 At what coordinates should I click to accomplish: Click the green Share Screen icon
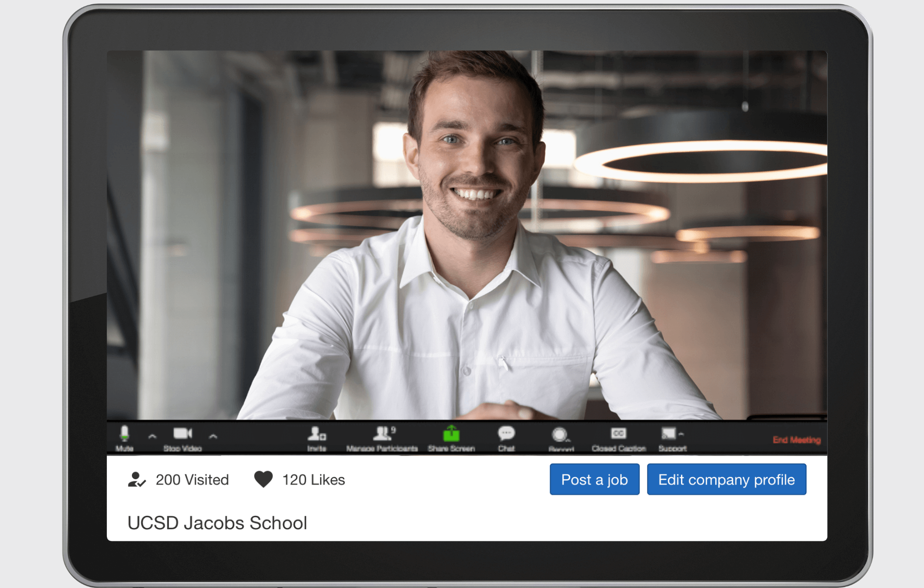point(451,435)
